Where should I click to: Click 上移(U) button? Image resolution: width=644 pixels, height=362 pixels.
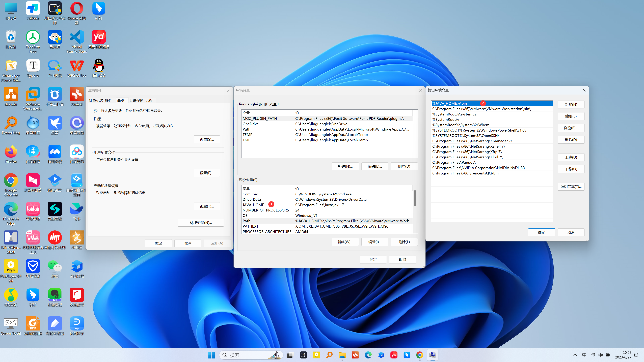(571, 157)
